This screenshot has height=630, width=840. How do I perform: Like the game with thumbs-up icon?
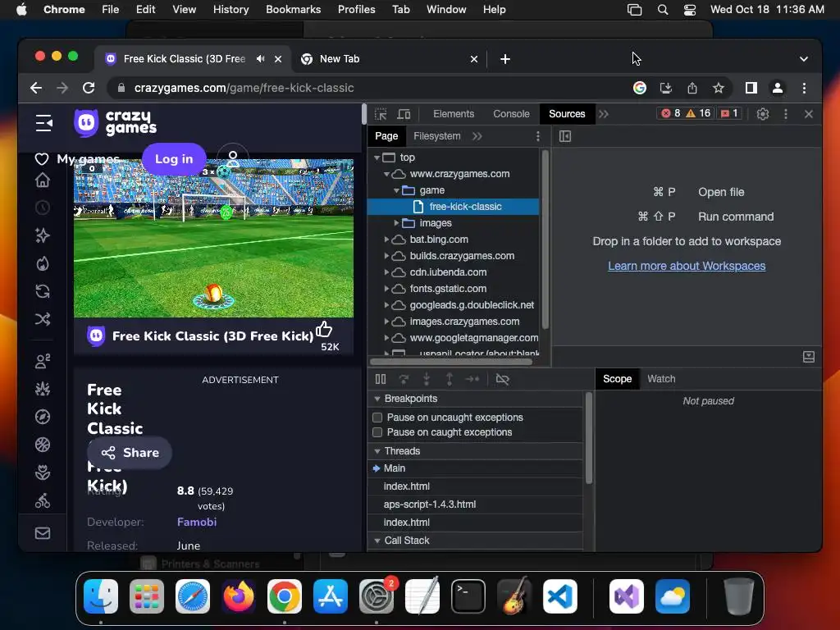point(324,329)
